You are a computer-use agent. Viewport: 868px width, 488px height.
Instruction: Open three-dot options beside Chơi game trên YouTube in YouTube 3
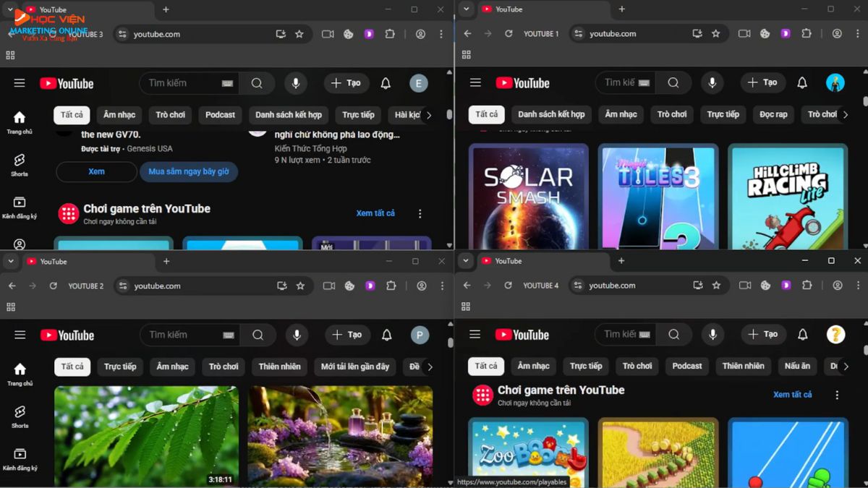420,213
